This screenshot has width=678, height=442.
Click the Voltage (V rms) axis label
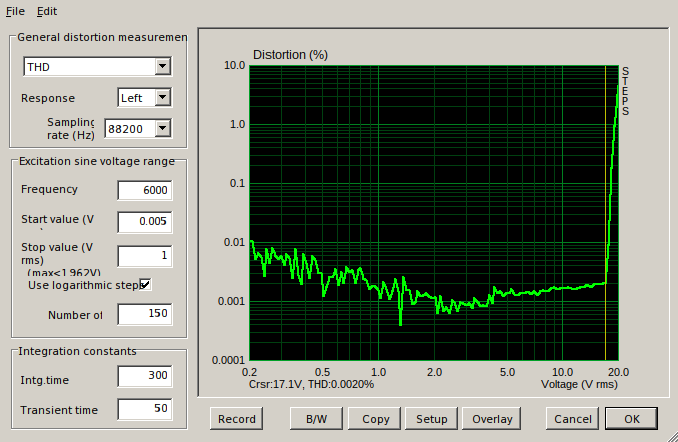pos(579,384)
